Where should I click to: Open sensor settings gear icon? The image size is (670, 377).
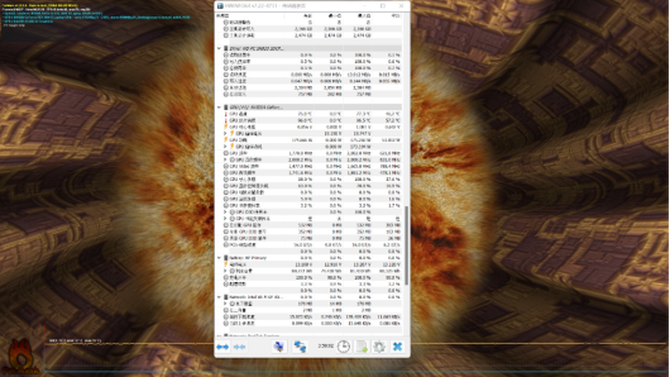click(379, 346)
